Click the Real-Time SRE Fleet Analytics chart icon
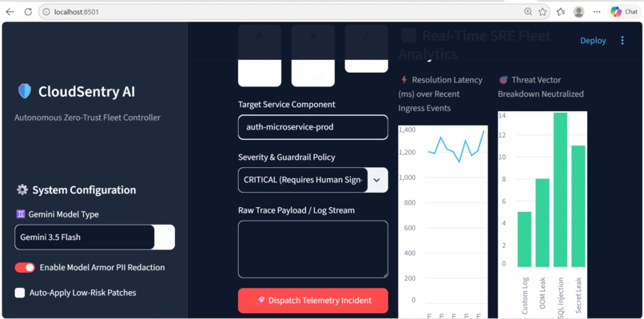Screen dimensions: 644x319 point(408,36)
